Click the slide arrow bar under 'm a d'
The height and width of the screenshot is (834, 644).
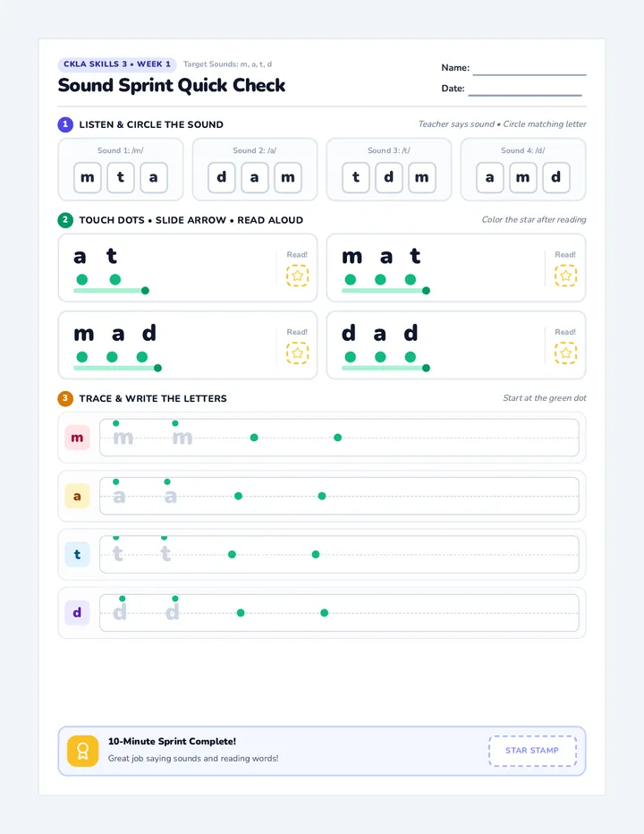coord(117,368)
